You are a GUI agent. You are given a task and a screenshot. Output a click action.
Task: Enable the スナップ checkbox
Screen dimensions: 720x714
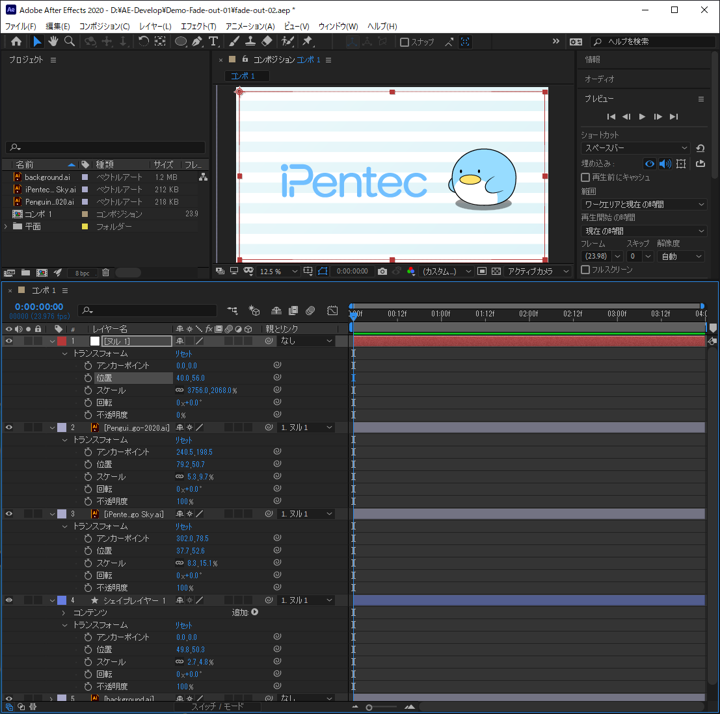(405, 42)
